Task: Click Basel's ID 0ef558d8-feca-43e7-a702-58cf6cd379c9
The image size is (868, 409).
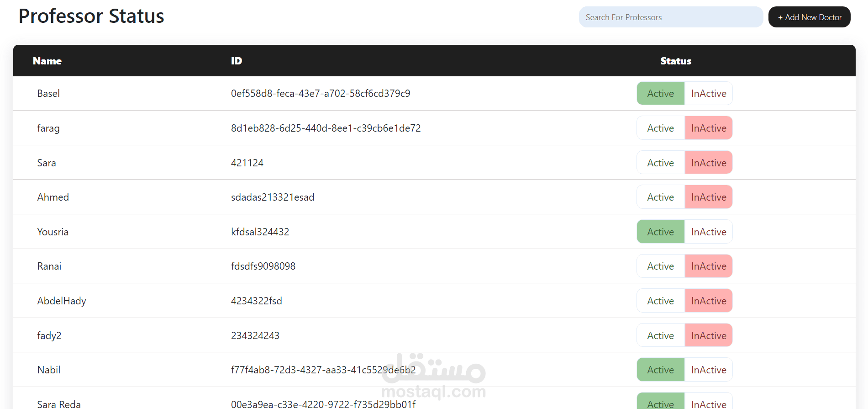Action: tap(321, 93)
